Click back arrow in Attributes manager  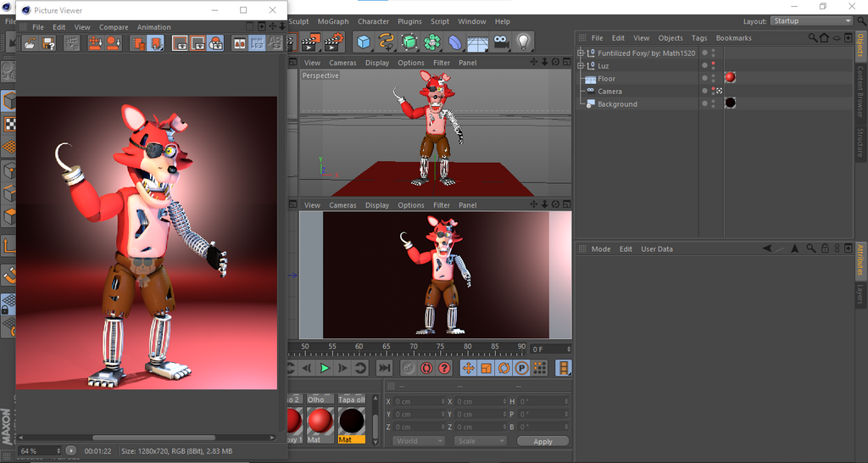[767, 248]
